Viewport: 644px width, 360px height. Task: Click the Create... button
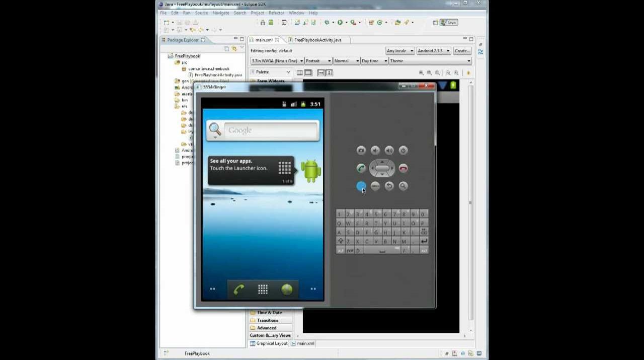(462, 51)
